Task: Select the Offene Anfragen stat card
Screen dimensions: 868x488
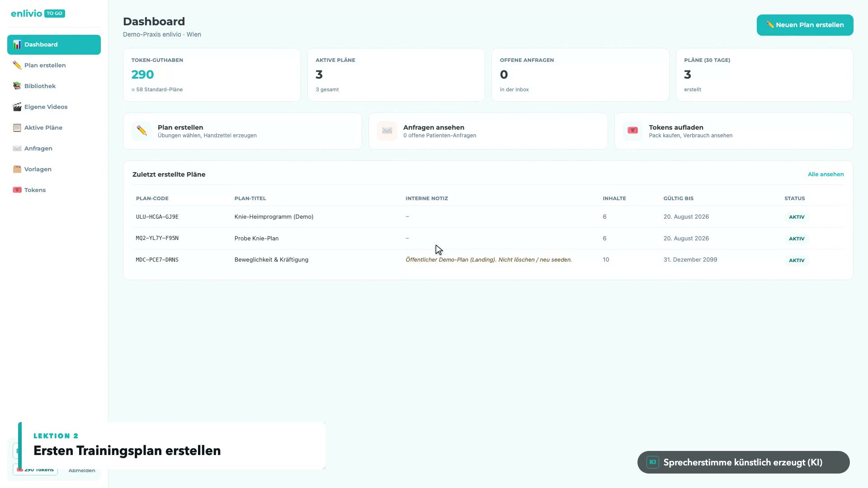Action: 580,75
